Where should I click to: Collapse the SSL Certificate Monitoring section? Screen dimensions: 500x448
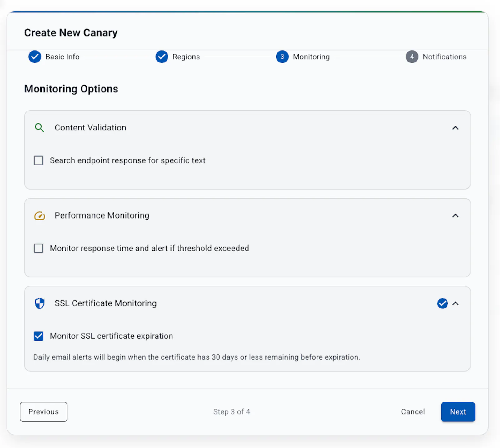tap(456, 303)
